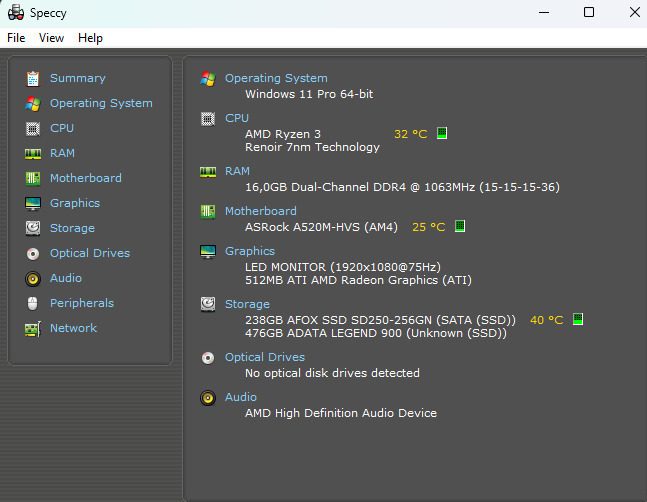
Task: Click the Graphics heading link in summary
Action: coord(250,251)
